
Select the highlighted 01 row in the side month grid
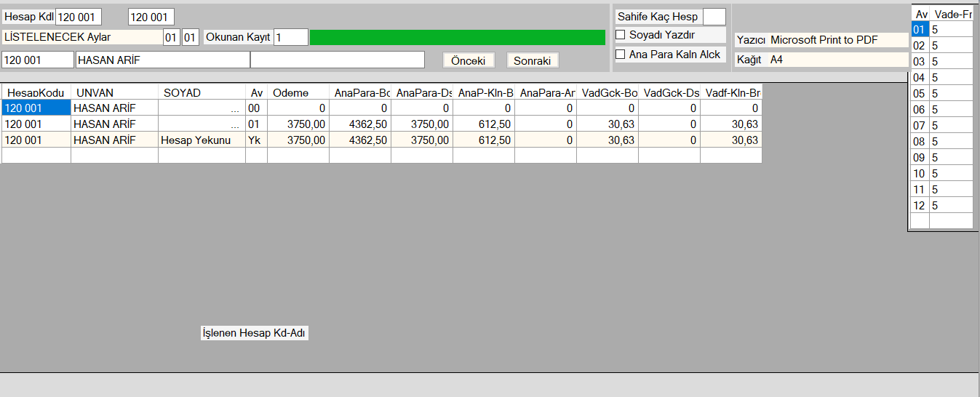920,29
